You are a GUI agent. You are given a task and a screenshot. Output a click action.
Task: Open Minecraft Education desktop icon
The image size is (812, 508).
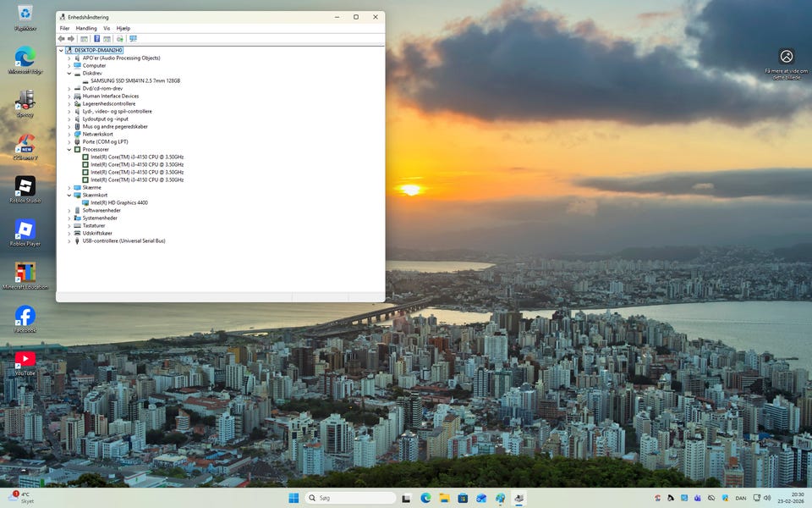click(25, 273)
